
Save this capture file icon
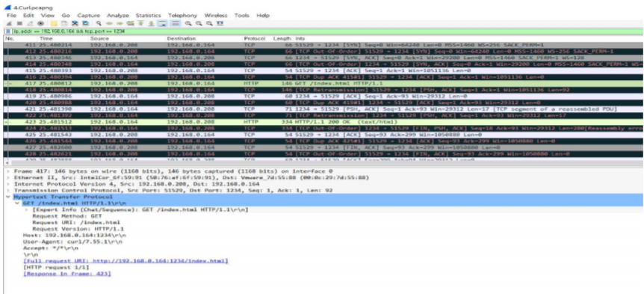(64, 23)
